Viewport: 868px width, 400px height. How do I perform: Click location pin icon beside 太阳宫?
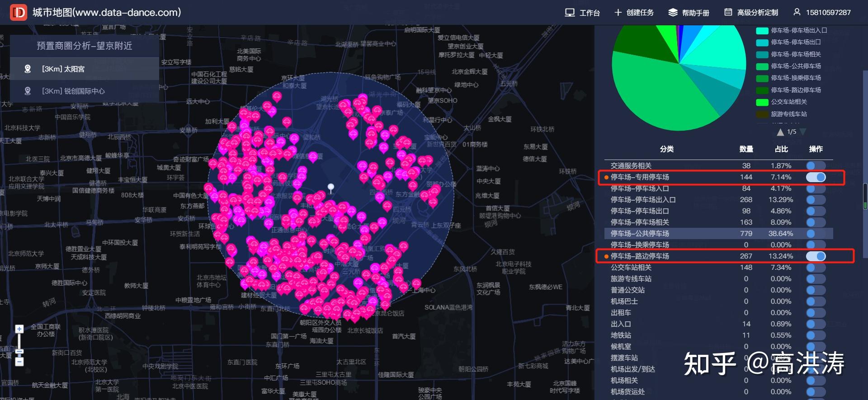pyautogui.click(x=28, y=69)
